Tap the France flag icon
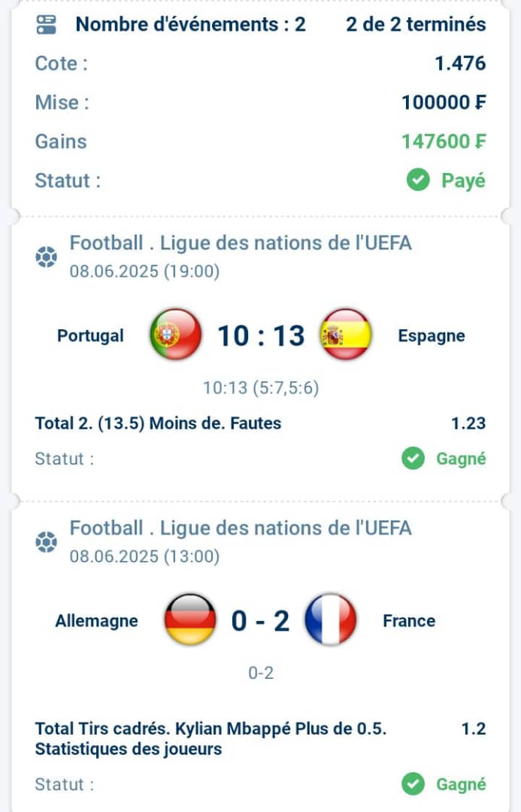 [x=330, y=620]
